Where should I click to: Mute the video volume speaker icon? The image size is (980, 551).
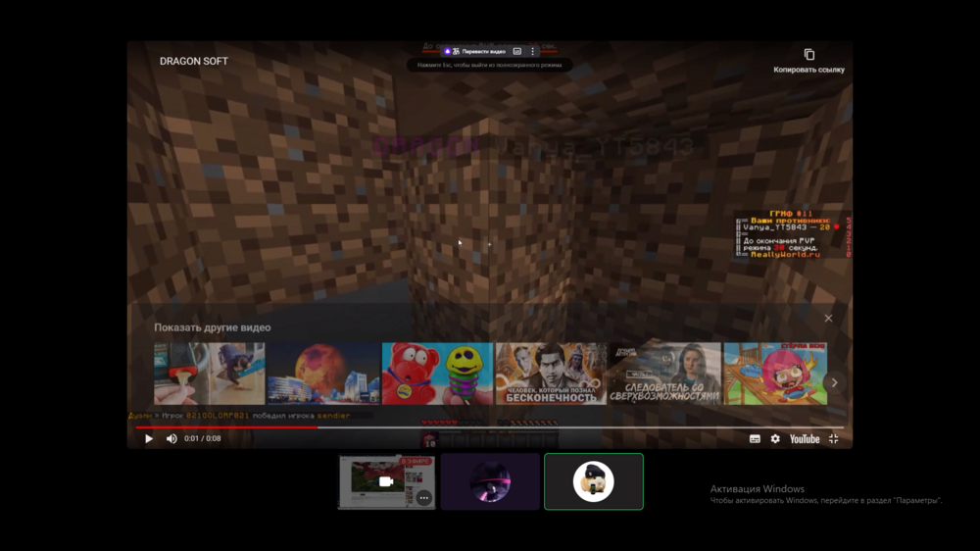coord(171,439)
